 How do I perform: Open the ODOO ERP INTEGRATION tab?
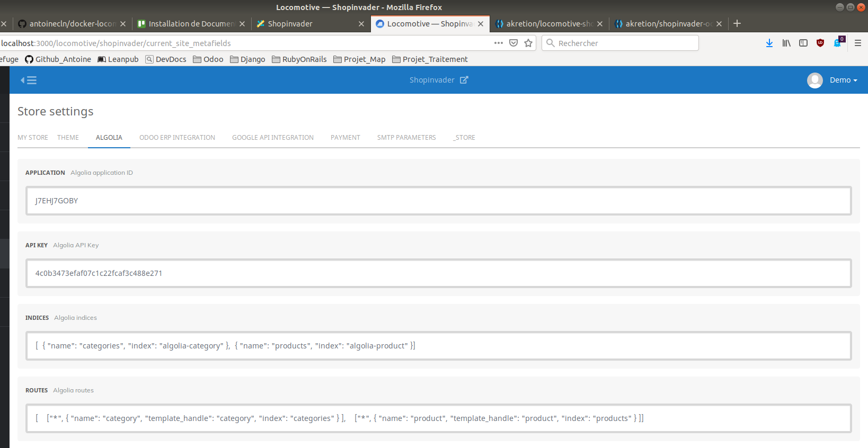(x=177, y=137)
